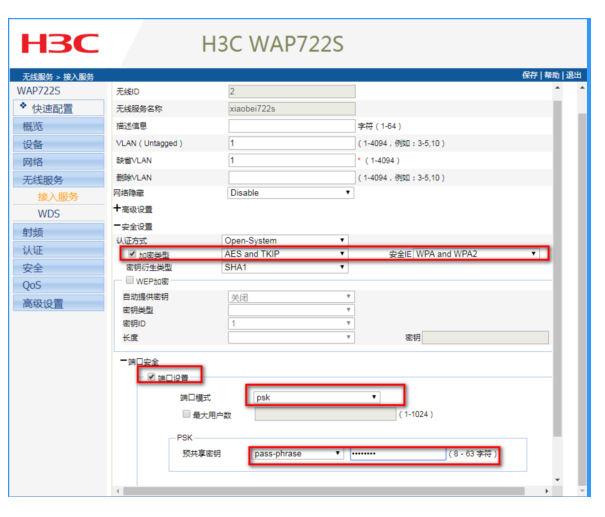The width and height of the screenshot is (605, 517).
Task: Open the 射频 radio menu
Action: tap(59, 232)
